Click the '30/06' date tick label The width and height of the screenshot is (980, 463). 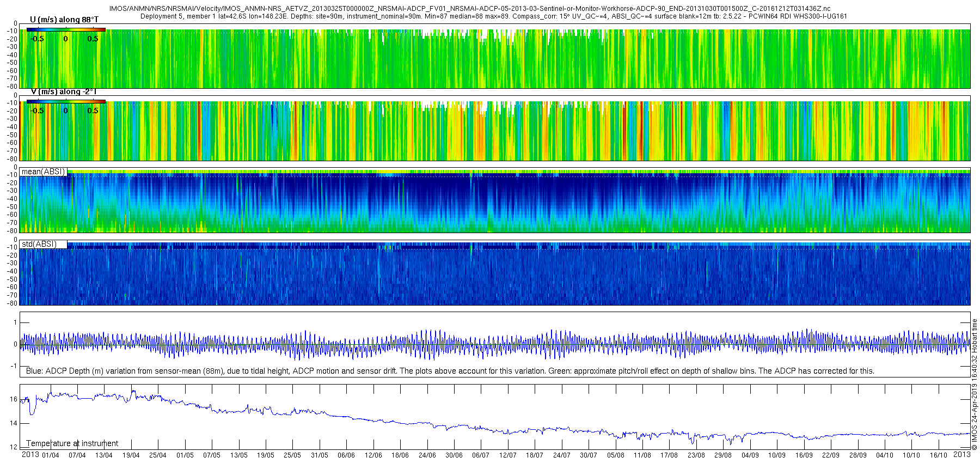pyautogui.click(x=454, y=455)
